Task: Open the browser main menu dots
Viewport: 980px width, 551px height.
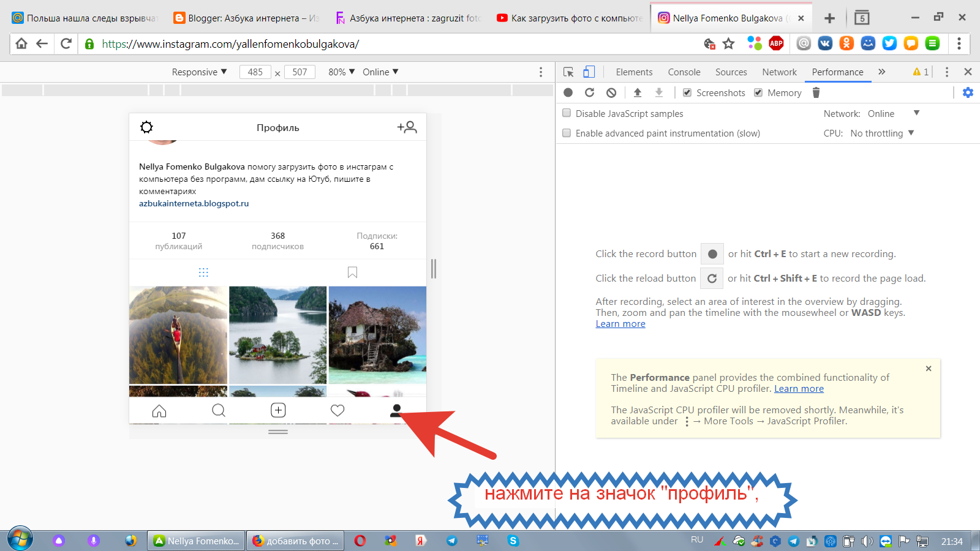Action: tap(959, 43)
